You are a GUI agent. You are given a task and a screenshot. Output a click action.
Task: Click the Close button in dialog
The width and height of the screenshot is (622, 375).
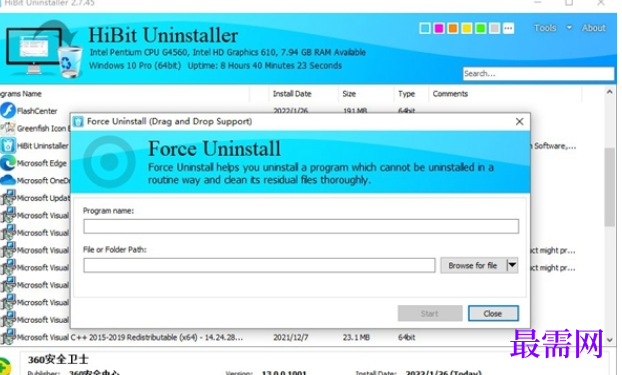tap(493, 313)
